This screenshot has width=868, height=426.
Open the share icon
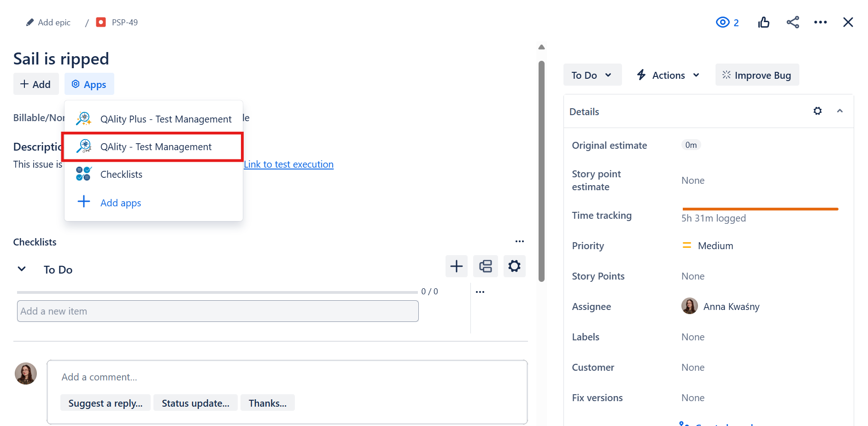click(792, 22)
